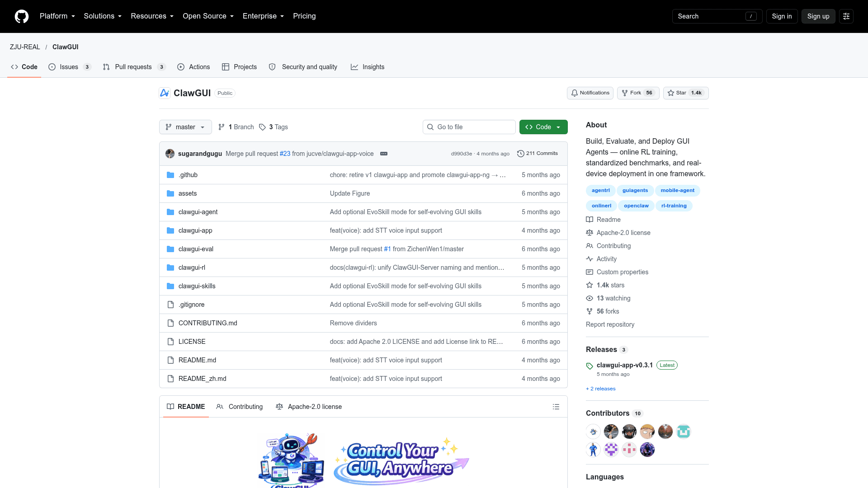This screenshot has height=488, width=868.
Task: Focus the Go to file input
Action: [469, 127]
